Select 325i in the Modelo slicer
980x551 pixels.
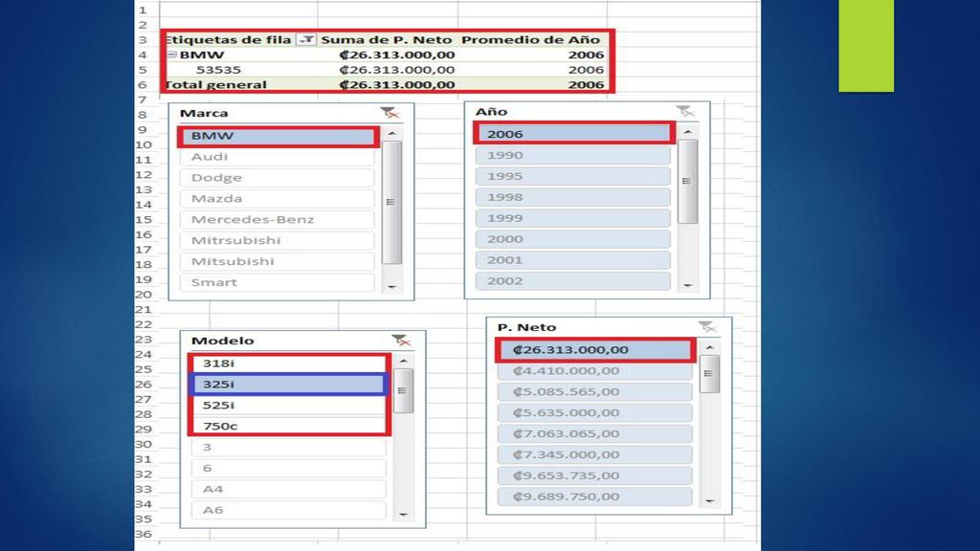coord(289,385)
